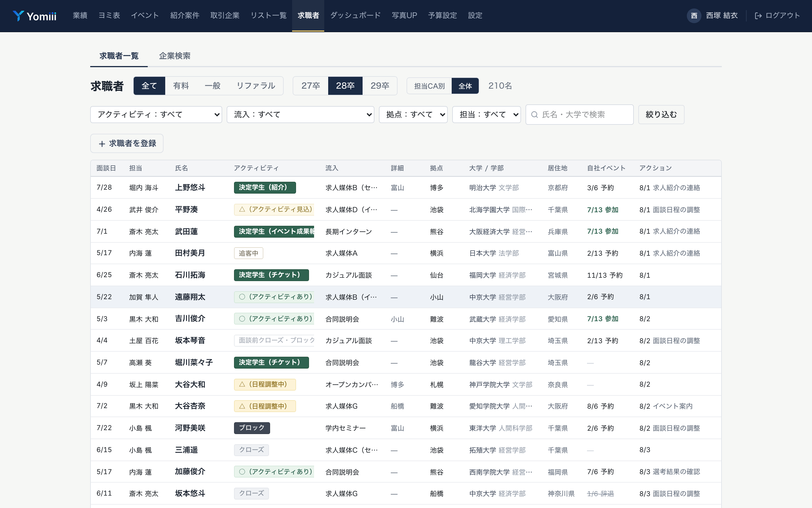Open candidate 田村美月
812x508 pixels.
(x=190, y=253)
